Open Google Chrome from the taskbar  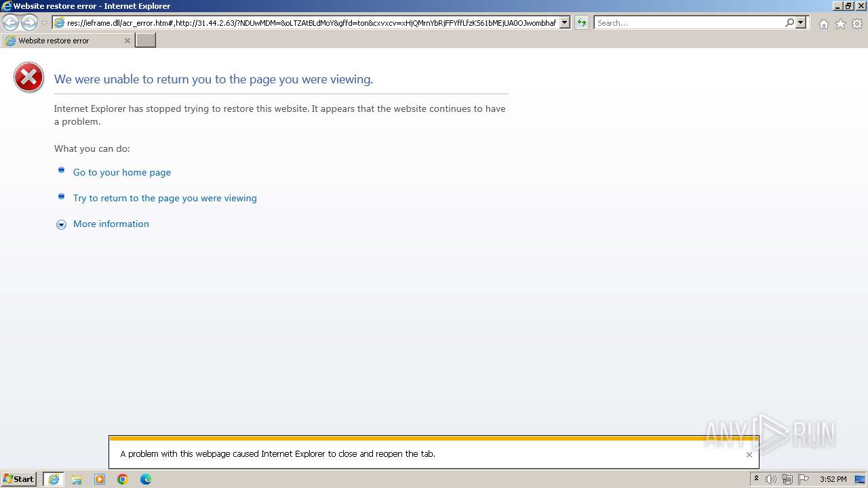(x=123, y=479)
